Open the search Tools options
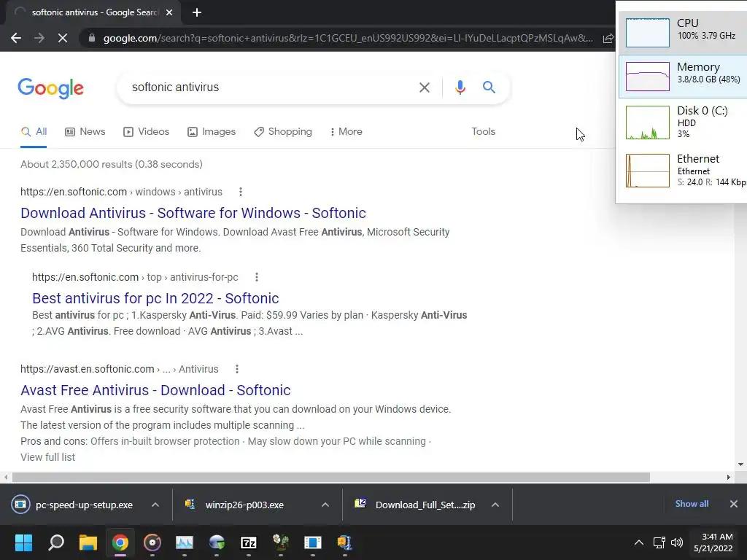 pos(483,131)
